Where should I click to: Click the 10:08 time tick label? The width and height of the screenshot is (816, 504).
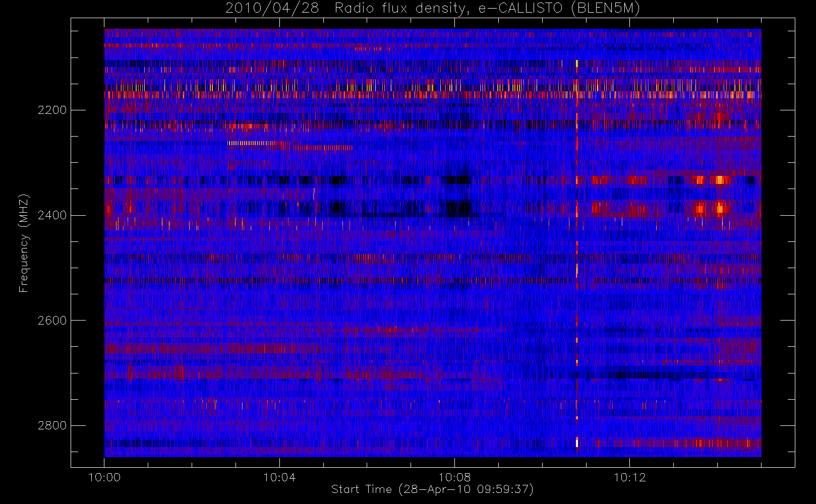point(454,478)
